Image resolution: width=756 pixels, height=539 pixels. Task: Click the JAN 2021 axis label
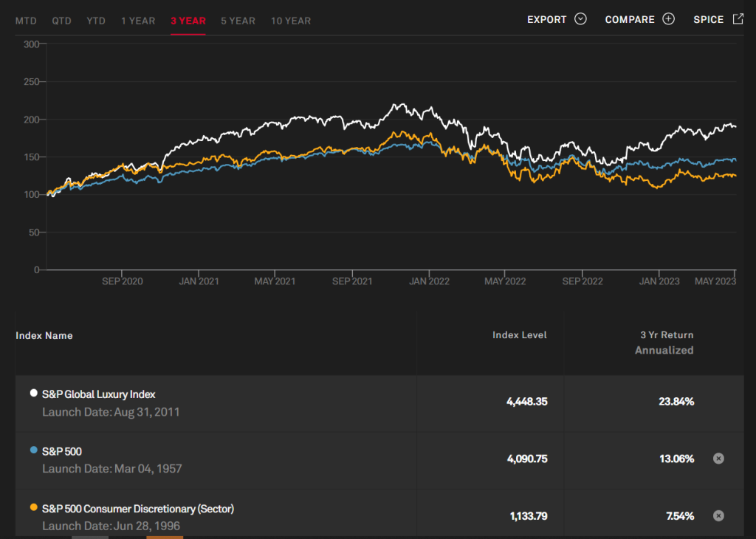[199, 281]
